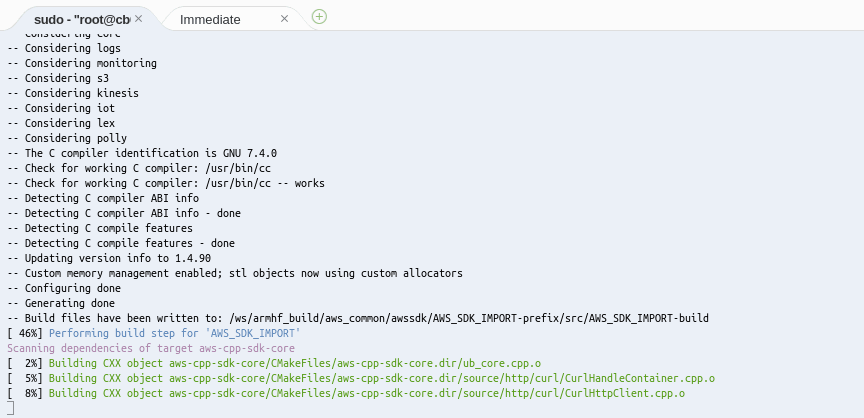The width and height of the screenshot is (864, 418).
Task: Close the Immediate tab
Action: tap(284, 19)
